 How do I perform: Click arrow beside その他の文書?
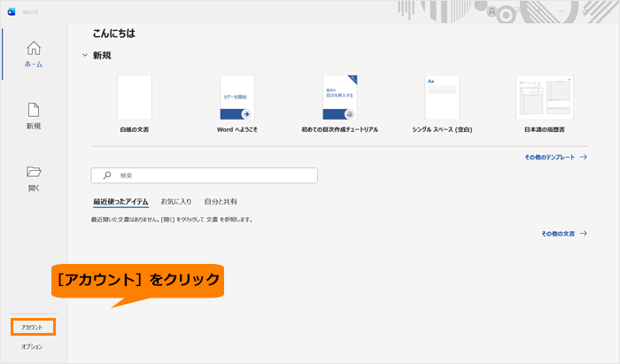(583, 234)
